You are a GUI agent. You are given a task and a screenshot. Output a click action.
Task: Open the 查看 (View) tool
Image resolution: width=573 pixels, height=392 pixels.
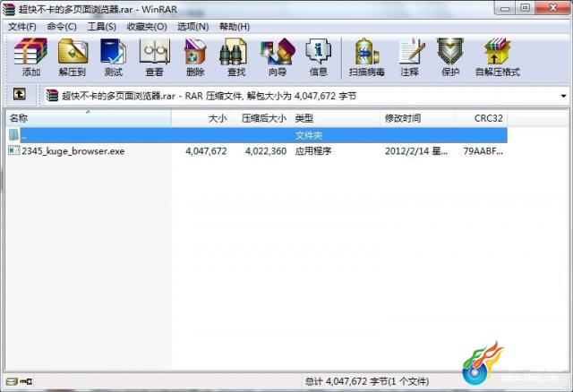pos(154,57)
